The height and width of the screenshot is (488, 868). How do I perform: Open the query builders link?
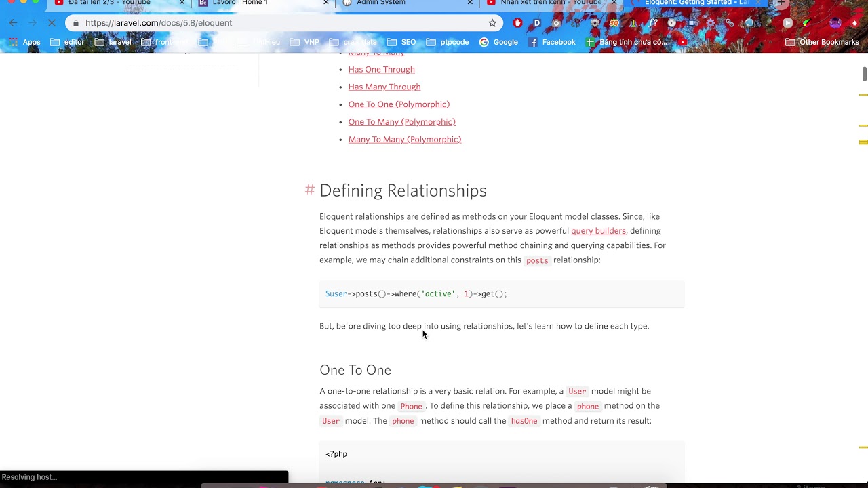598,231
